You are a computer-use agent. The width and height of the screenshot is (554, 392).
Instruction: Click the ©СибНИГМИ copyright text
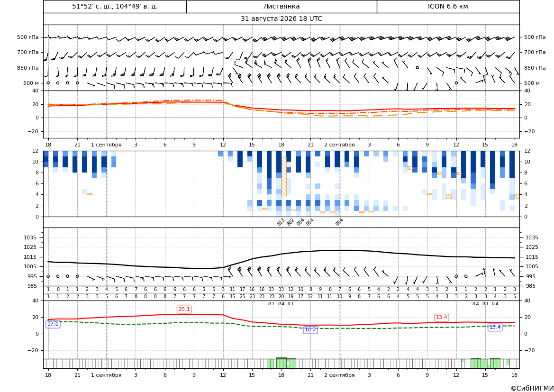point(532,388)
